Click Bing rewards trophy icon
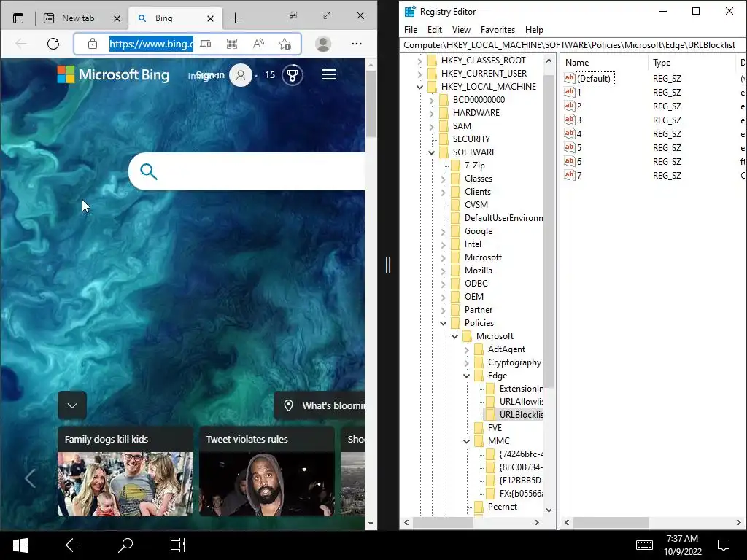Viewport: 747px width, 560px height. pos(292,75)
